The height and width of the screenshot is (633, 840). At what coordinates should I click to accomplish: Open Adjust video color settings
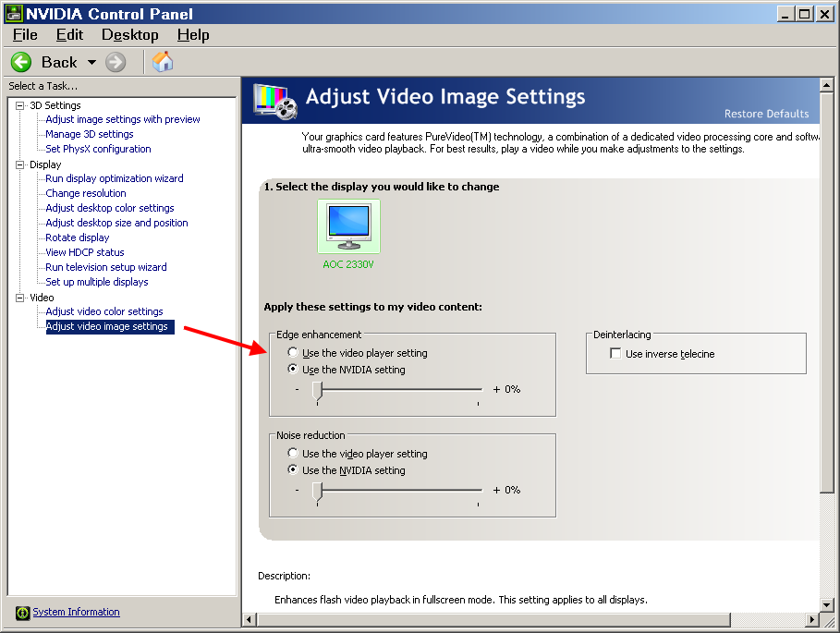coord(103,311)
